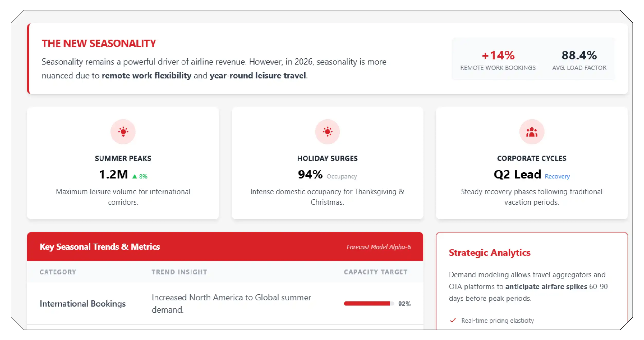Screen dimensions: 644x340
Task: Click the Capacity Target column header
Action: (375, 272)
